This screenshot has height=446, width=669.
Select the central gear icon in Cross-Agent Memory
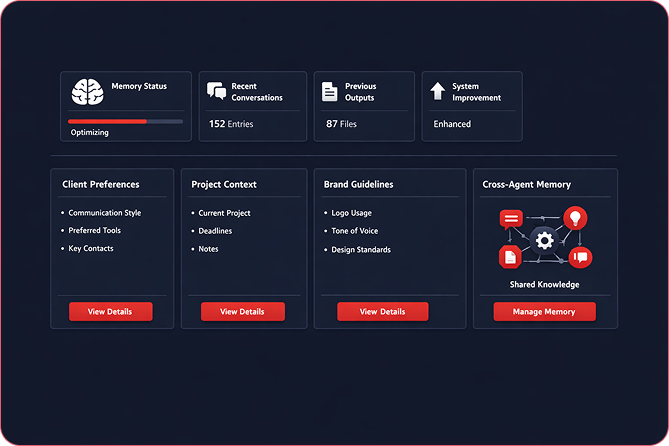pos(543,240)
